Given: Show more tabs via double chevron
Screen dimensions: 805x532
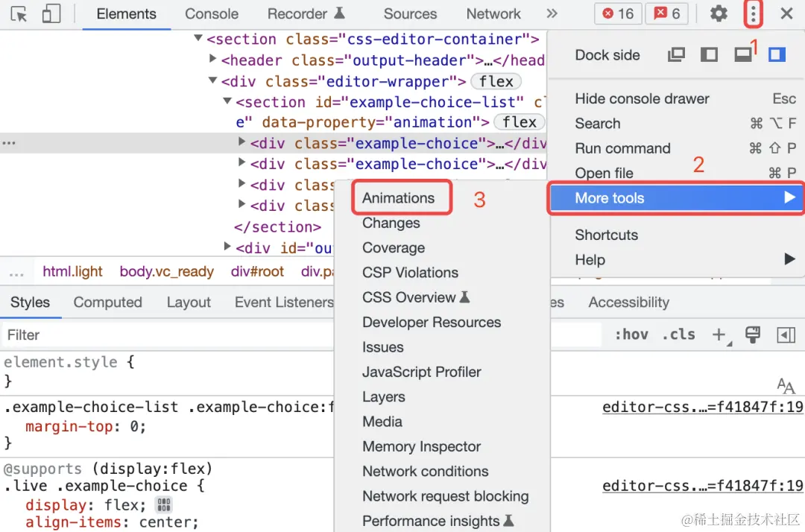Looking at the screenshot, I should [552, 14].
